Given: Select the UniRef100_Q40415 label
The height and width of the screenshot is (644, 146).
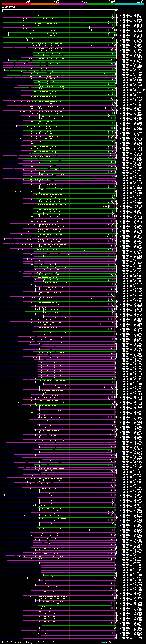Looking at the screenshot, I should tap(131, 60).
